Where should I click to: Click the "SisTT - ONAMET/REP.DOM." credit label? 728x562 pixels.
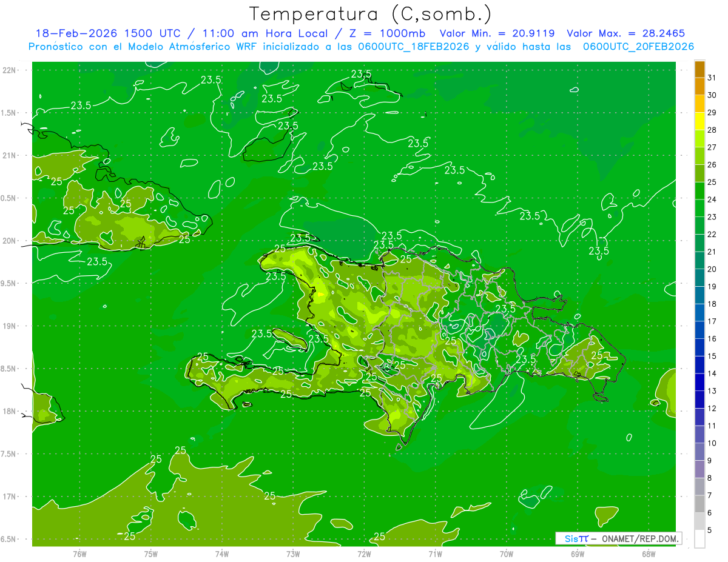619,538
